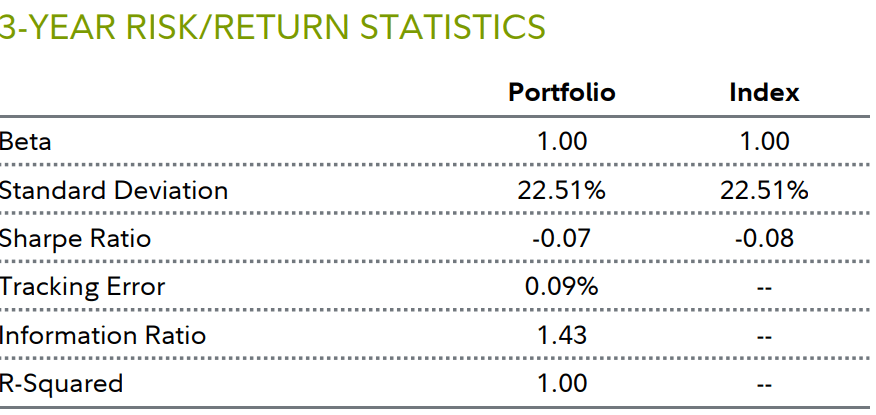The image size is (876, 415).
Task: Click the 3-Year Risk/Return Statistics heading
Action: [273, 27]
